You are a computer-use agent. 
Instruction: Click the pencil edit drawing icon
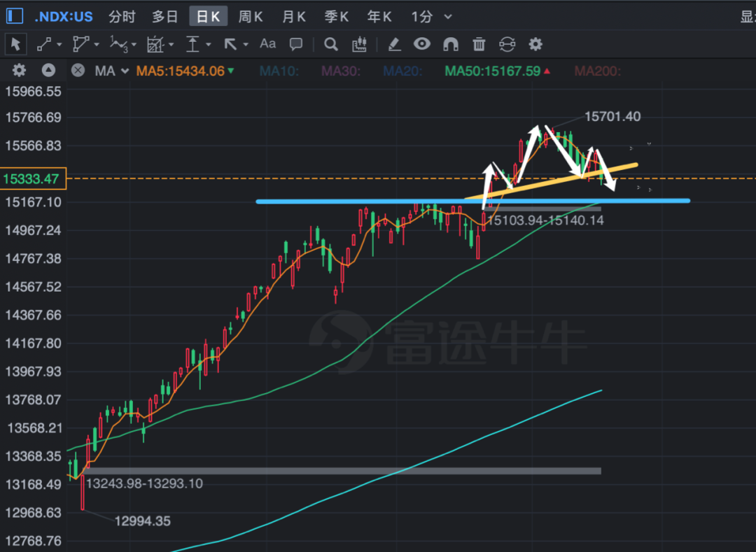[x=394, y=44]
